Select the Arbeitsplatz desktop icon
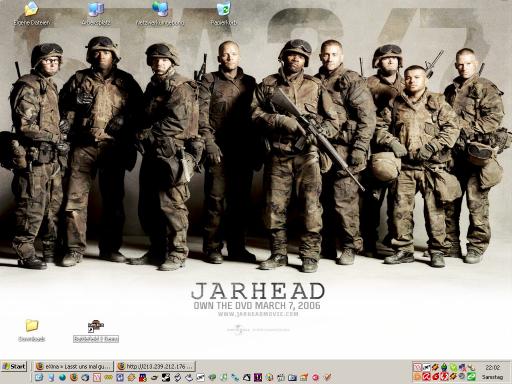Viewport: 512px width, 384px height. tap(96, 13)
